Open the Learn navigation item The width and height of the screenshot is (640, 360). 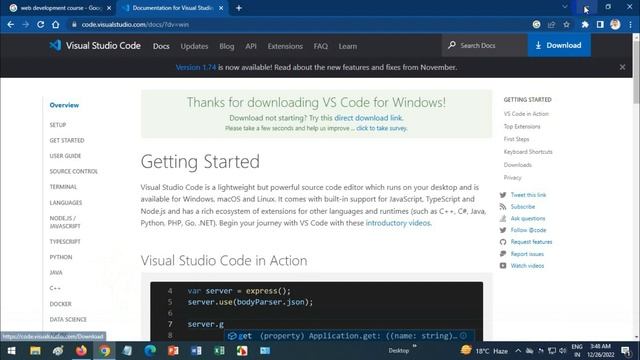[x=348, y=46]
